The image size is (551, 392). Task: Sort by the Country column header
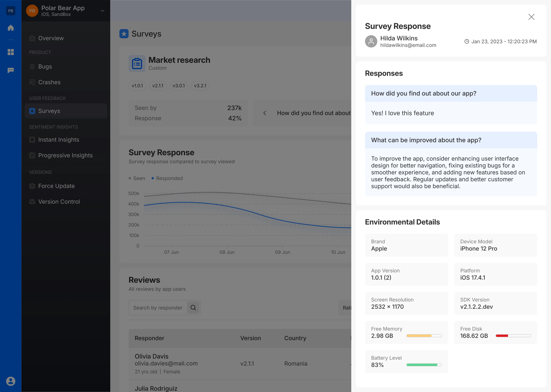[295, 338]
